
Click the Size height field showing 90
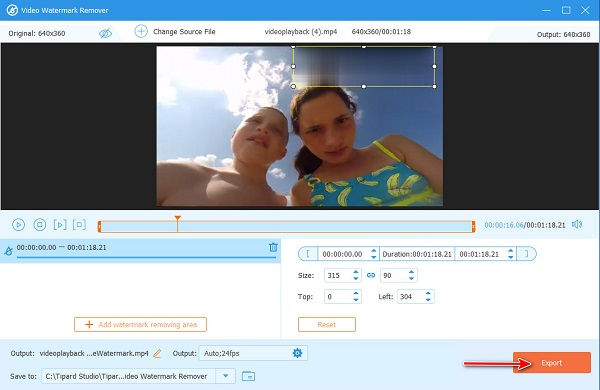(x=394, y=275)
